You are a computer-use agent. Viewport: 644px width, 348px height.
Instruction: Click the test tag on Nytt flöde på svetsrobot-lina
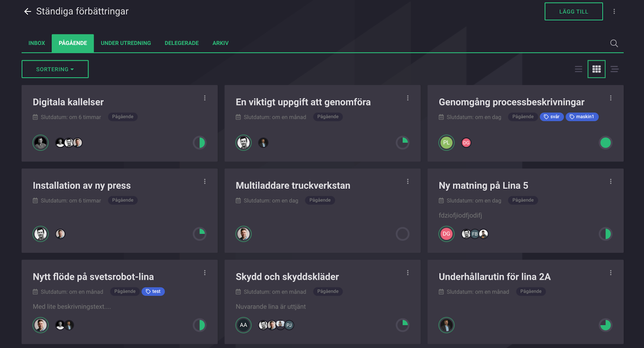click(x=153, y=292)
